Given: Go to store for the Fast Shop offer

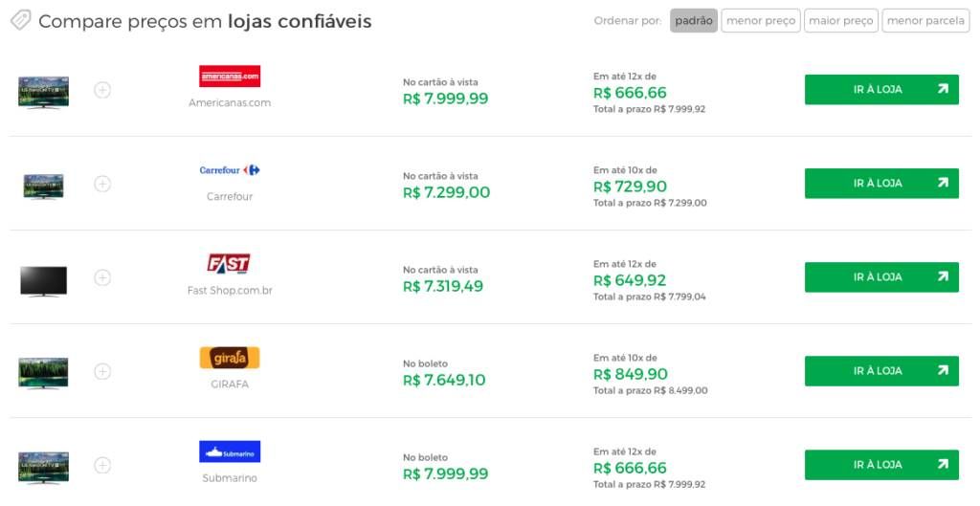Looking at the screenshot, I should [881, 277].
